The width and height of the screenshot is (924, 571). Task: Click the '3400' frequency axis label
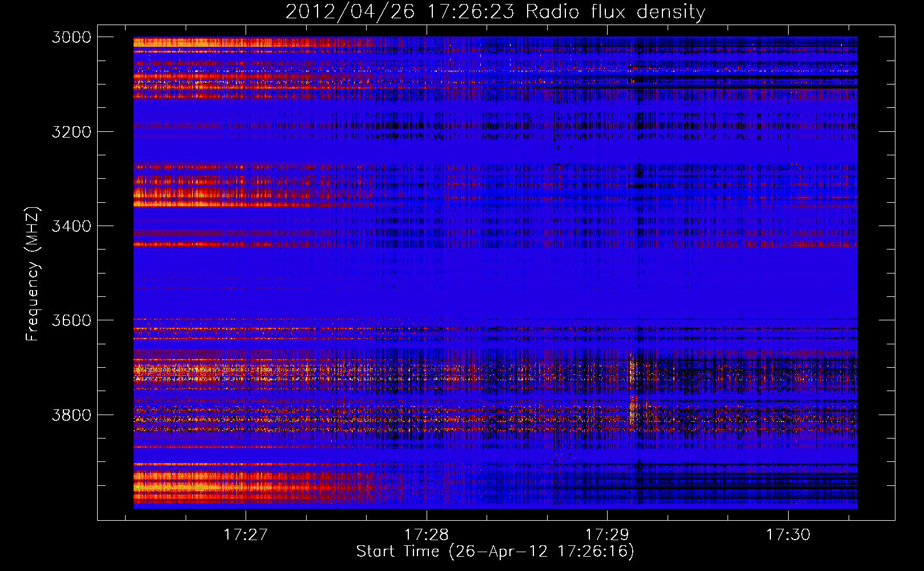point(71,226)
